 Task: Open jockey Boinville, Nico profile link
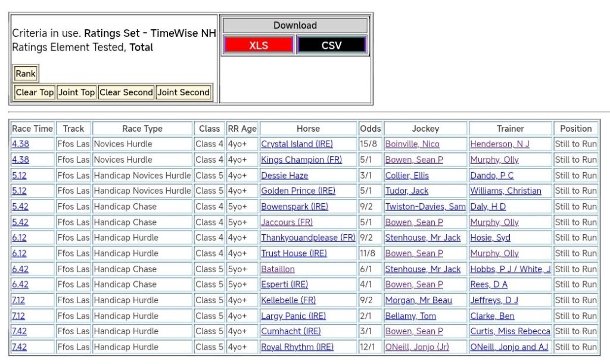pyautogui.click(x=412, y=144)
